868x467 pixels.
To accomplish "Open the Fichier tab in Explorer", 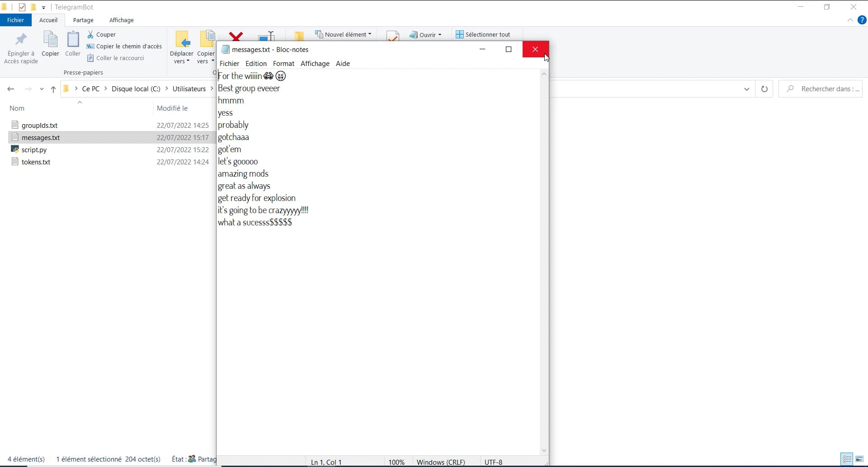I will click(15, 20).
